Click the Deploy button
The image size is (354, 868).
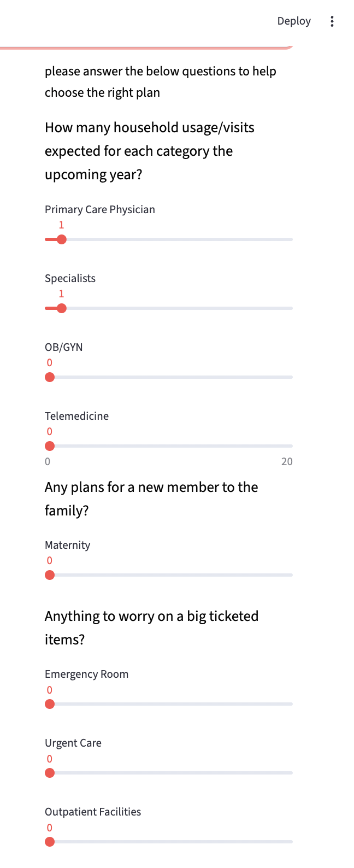coord(294,21)
